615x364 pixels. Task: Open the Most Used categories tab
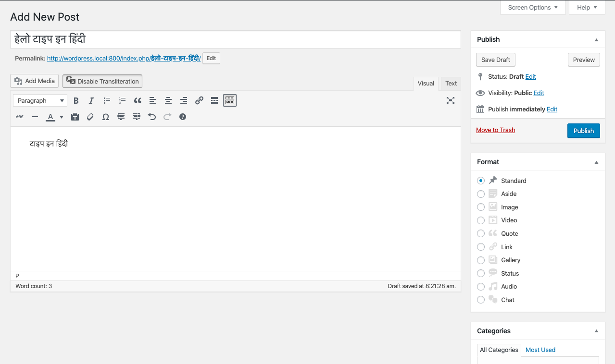coord(540,350)
